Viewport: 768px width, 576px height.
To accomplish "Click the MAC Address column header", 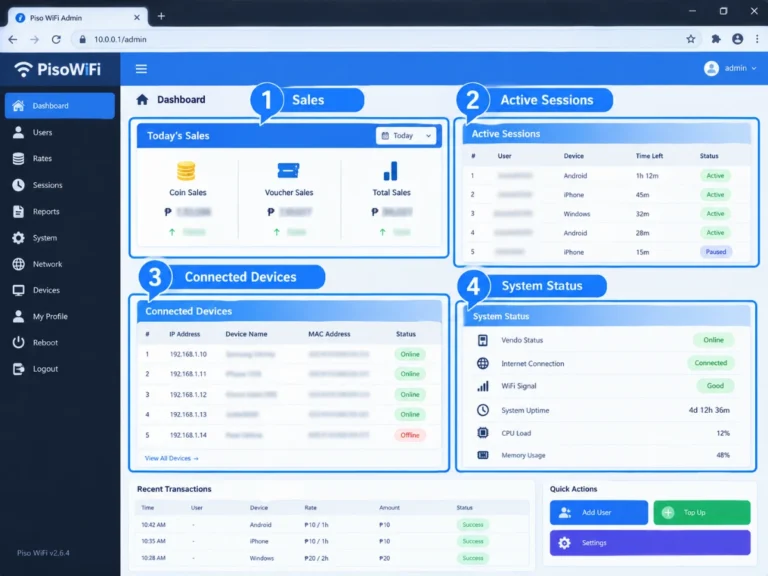I will pyautogui.click(x=329, y=334).
